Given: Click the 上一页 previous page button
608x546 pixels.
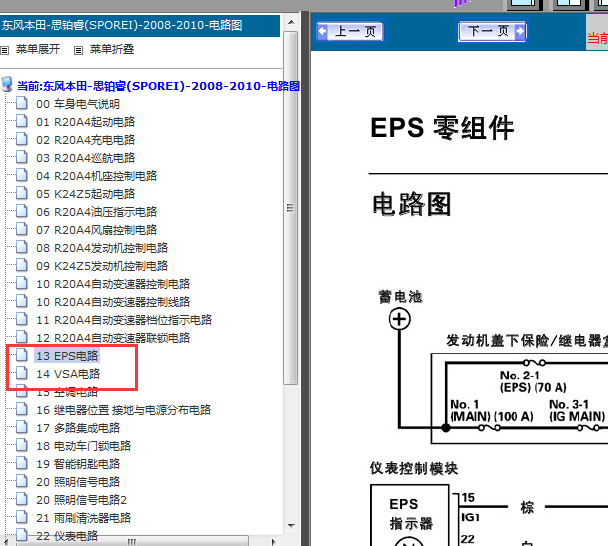Looking at the screenshot, I should click(x=350, y=31).
